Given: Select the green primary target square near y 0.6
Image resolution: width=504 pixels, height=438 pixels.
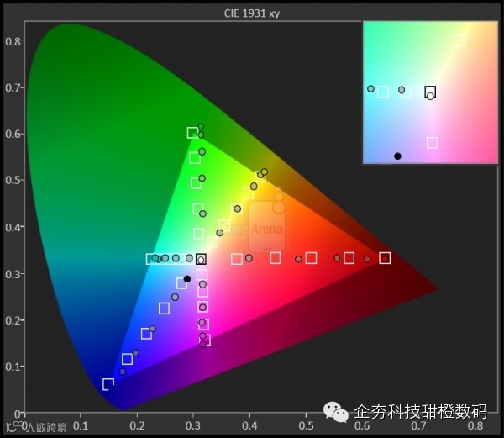Looking at the screenshot, I should [x=192, y=133].
